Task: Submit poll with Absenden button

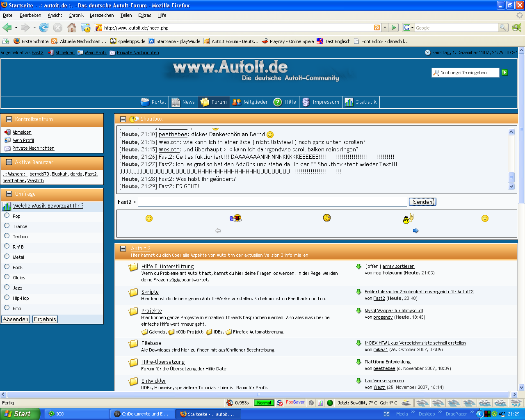Action: pos(16,319)
